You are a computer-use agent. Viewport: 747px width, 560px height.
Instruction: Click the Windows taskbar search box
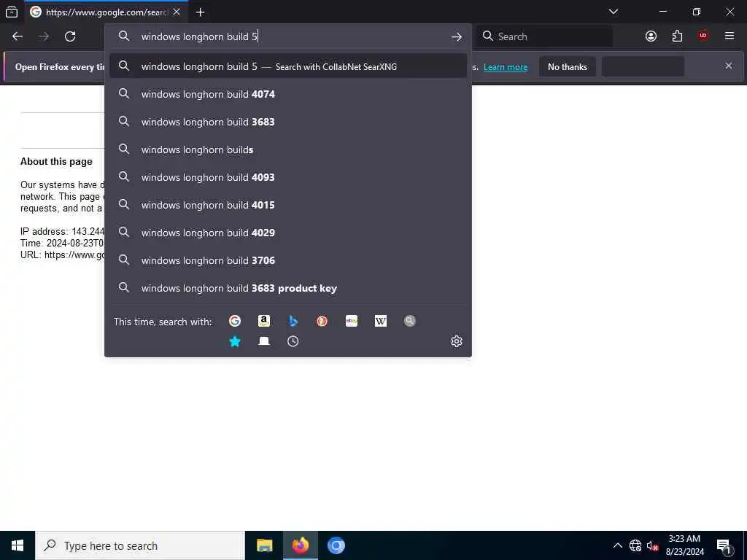pos(140,545)
